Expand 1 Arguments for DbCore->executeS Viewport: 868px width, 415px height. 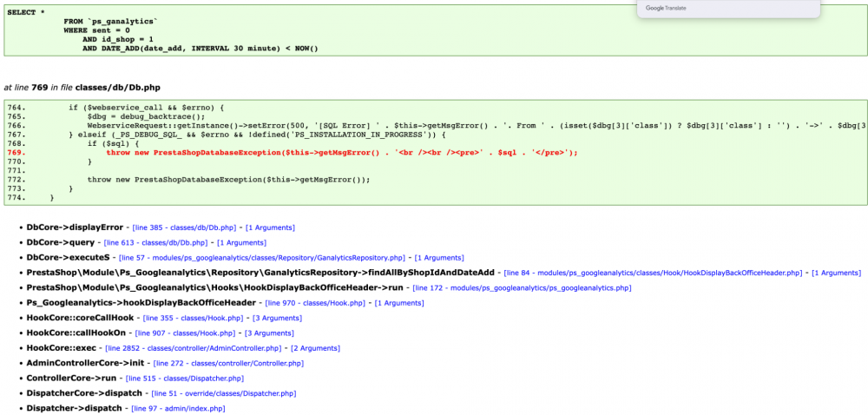click(x=439, y=258)
